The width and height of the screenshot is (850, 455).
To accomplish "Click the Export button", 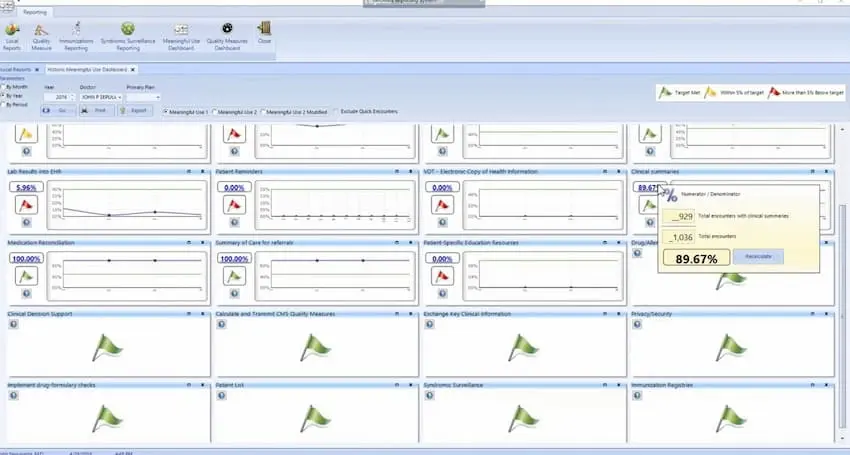I will [135, 111].
